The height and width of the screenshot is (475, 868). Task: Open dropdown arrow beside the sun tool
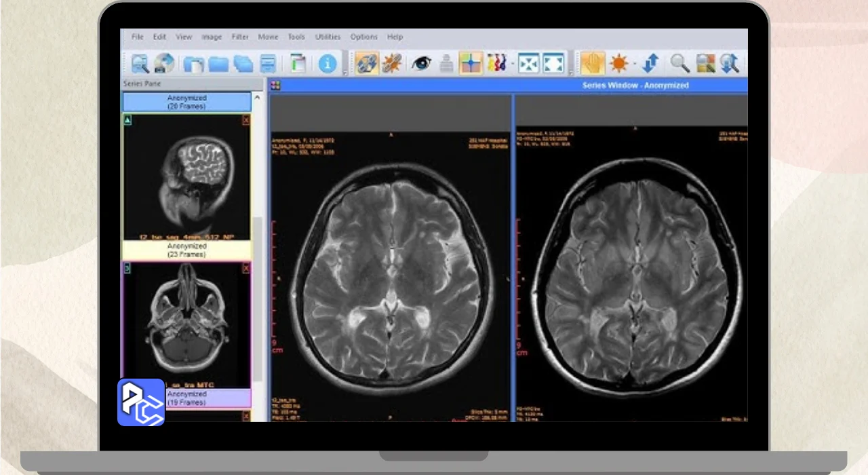point(634,64)
